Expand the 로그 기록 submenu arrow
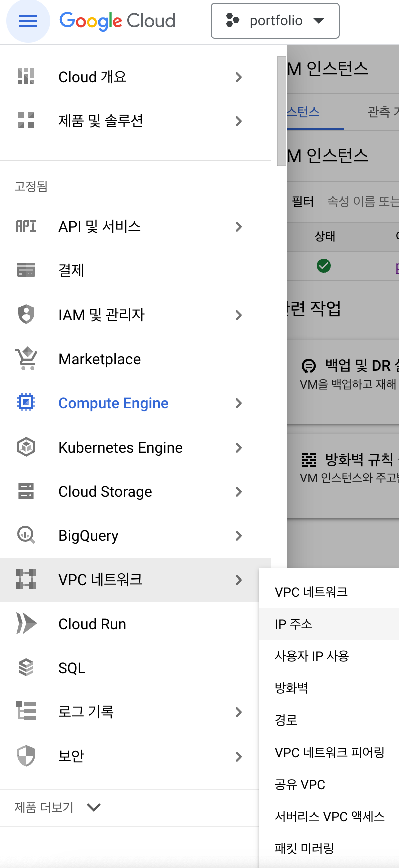This screenshot has width=399, height=868. 239,712
